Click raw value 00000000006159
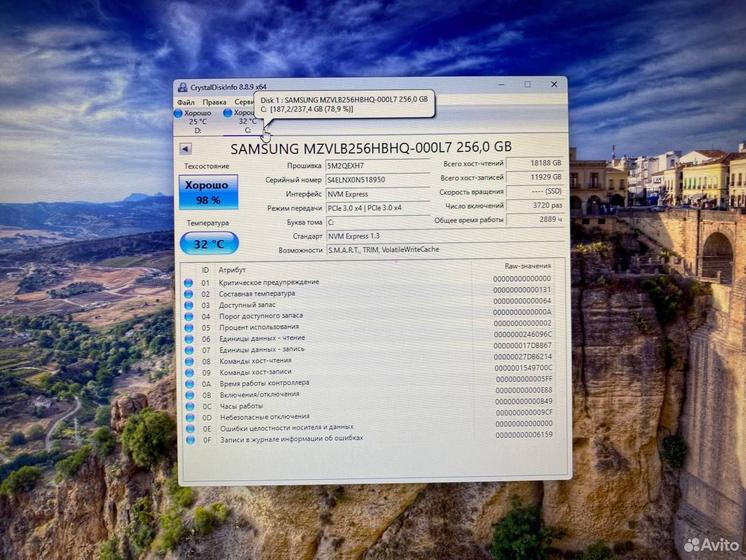Viewport: 746px width, 560px height. tap(524, 435)
